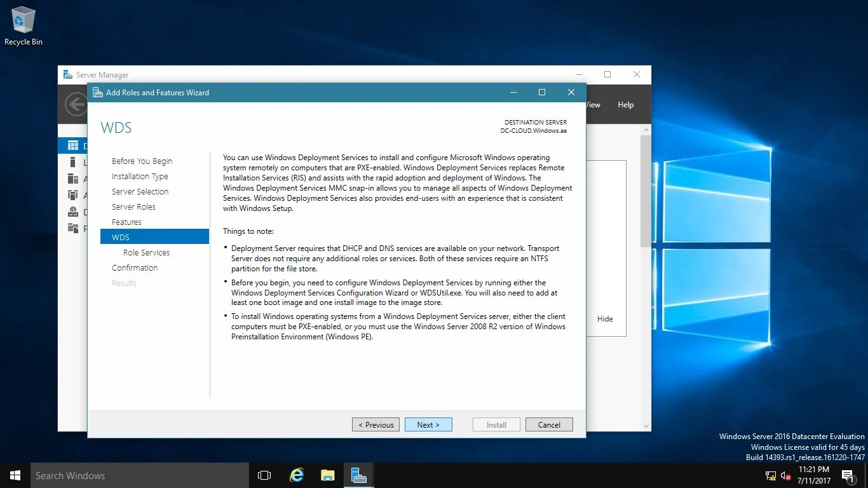Screen dimensions: 868x488
Task: Go to the Features step
Action: click(x=126, y=222)
